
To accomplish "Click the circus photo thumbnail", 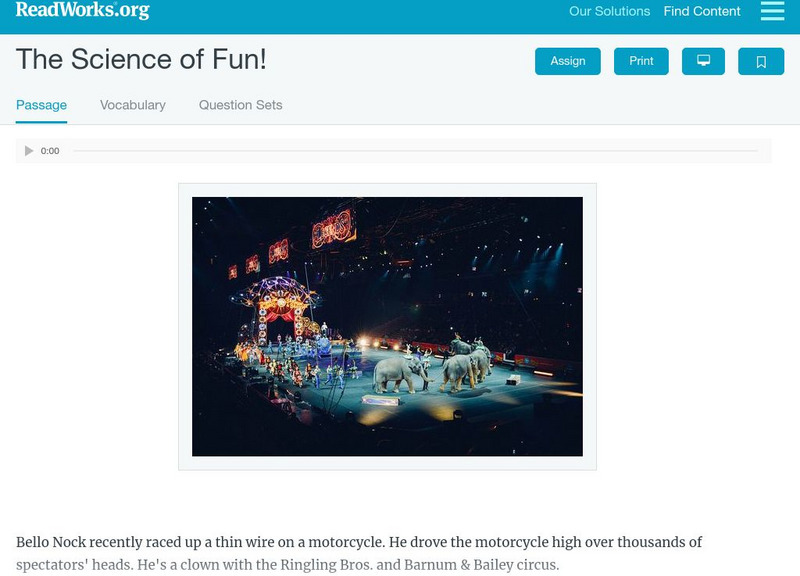I will coord(387,326).
